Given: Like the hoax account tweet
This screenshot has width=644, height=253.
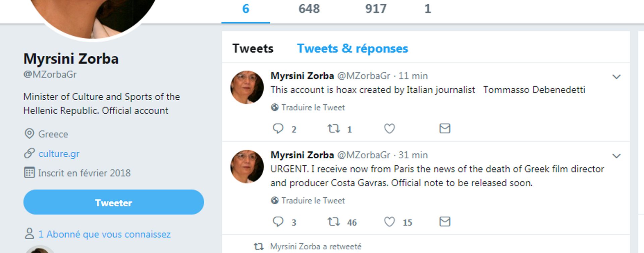Looking at the screenshot, I should tap(389, 129).
